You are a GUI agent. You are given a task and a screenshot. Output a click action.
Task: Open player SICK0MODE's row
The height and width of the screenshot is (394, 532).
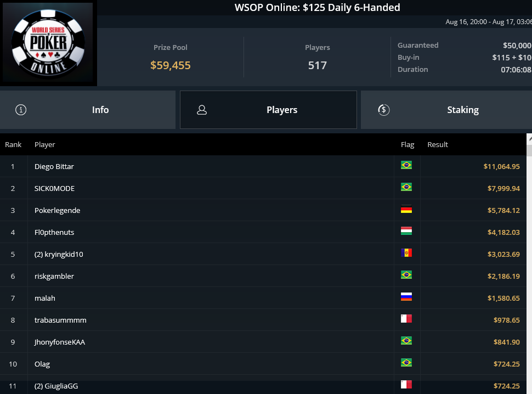pyautogui.click(x=263, y=188)
